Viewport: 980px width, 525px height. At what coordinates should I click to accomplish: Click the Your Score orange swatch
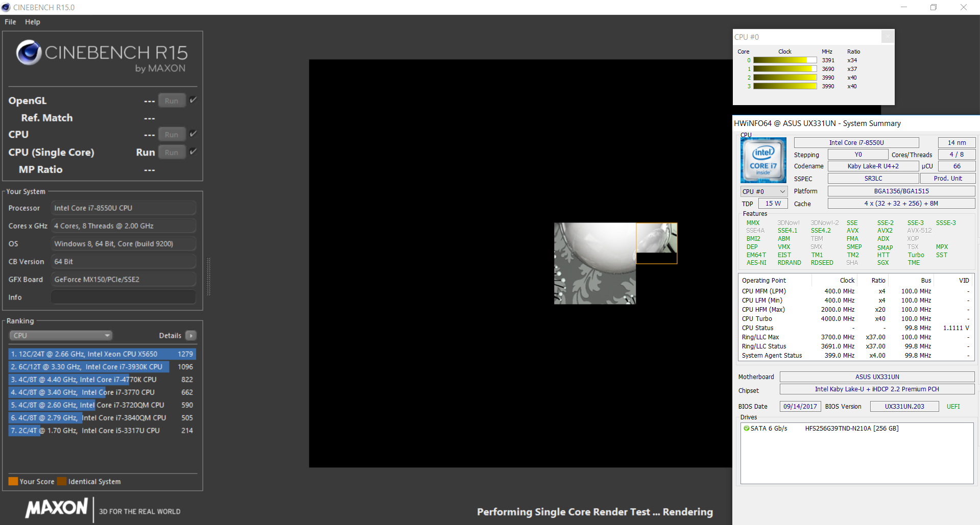pos(13,481)
